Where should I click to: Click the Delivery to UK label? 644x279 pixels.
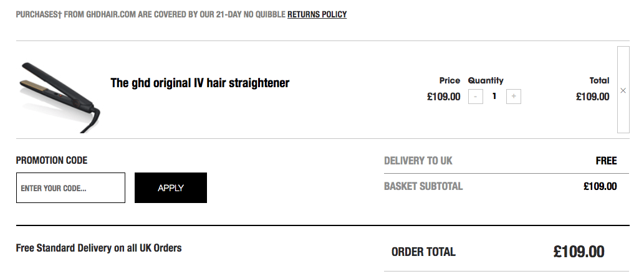418,161
